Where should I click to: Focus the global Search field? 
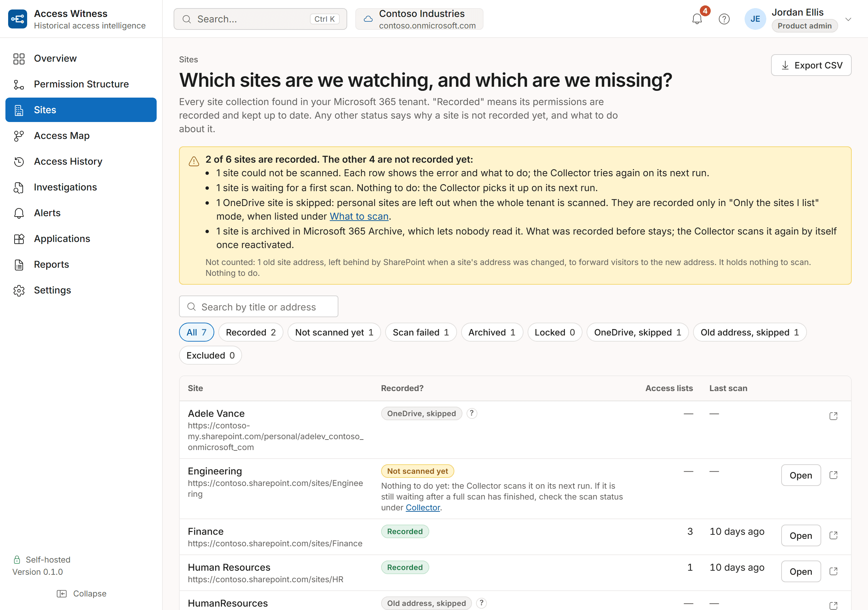[260, 19]
